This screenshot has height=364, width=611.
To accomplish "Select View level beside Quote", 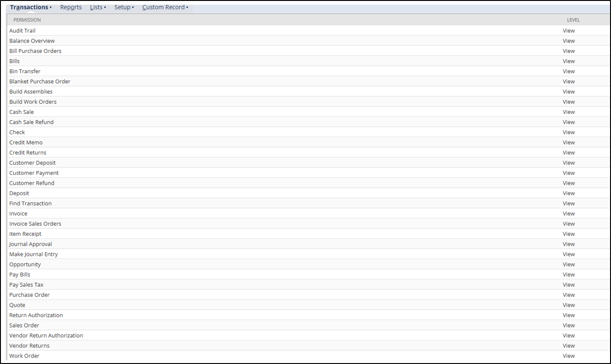I will (x=568, y=305).
